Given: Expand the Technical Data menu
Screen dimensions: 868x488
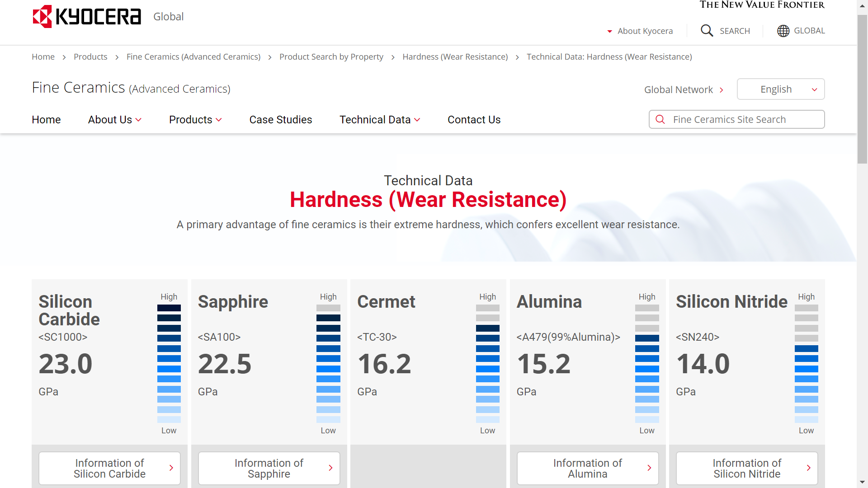Looking at the screenshot, I should [380, 120].
